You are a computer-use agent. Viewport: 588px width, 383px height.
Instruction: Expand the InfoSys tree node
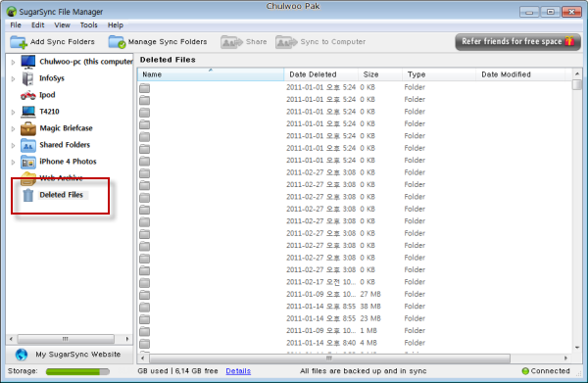(x=13, y=78)
